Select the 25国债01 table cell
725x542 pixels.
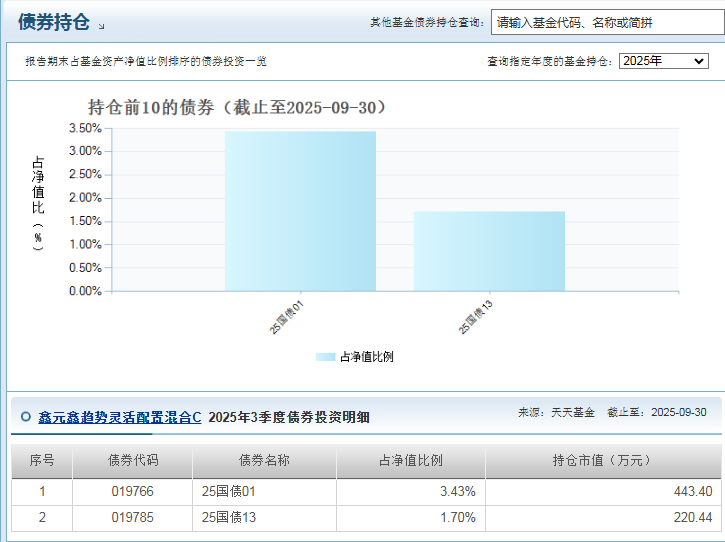(264, 492)
